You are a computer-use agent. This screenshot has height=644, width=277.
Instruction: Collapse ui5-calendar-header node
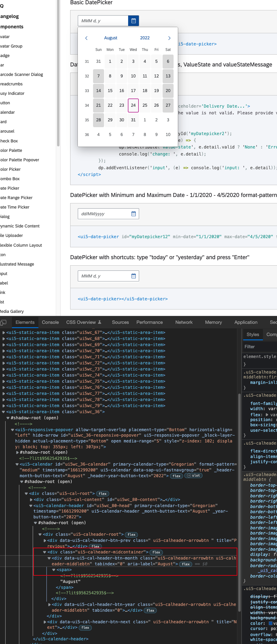tap(31, 506)
